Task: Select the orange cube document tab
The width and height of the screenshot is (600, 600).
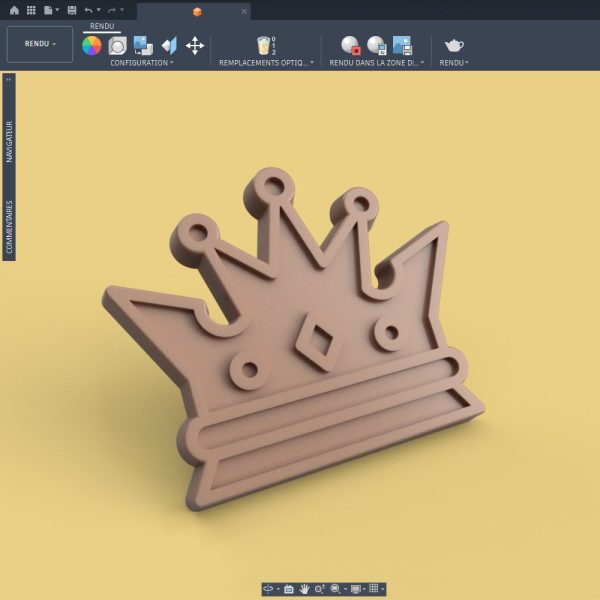Action: [197, 12]
